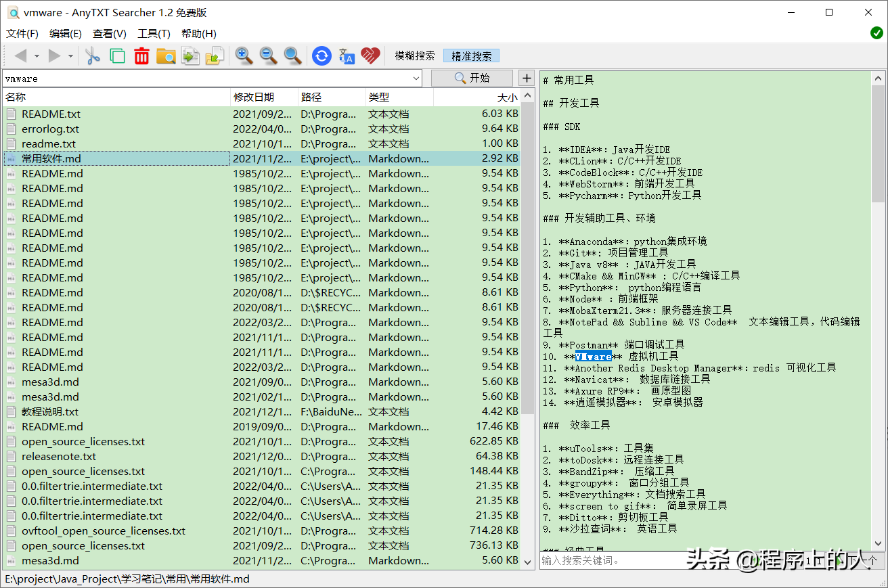Click results list vertical scrollbar thumb
This screenshot has height=588, width=888.
pyautogui.click(x=528, y=258)
